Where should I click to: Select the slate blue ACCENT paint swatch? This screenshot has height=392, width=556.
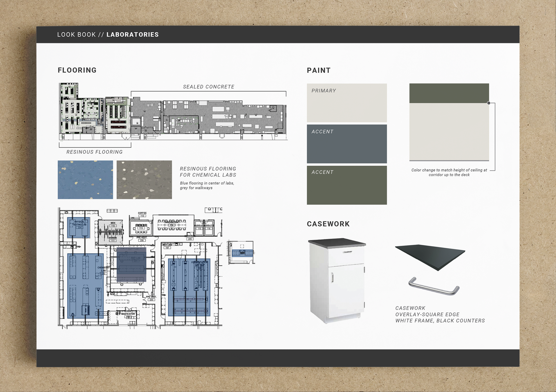[347, 144]
